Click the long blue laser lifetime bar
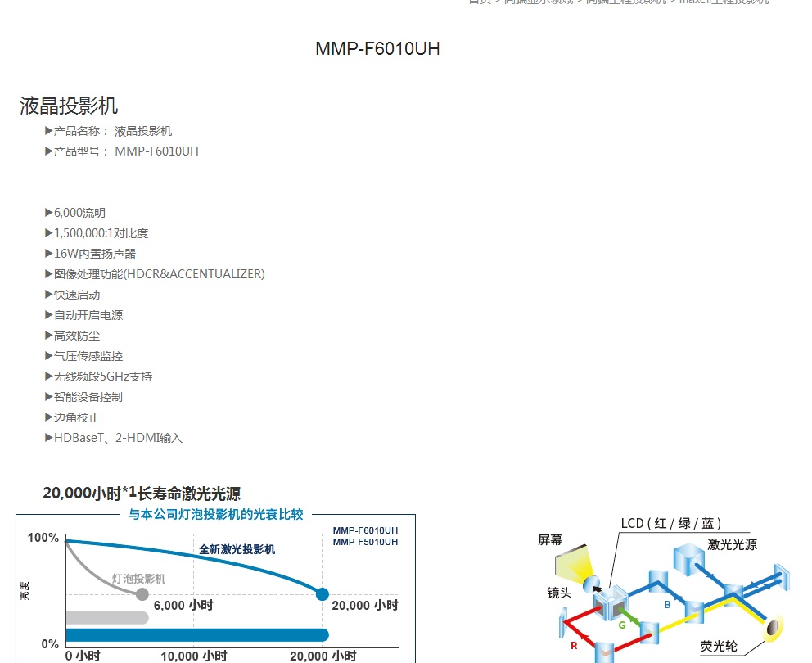The width and height of the screenshot is (812, 663). [x=196, y=634]
